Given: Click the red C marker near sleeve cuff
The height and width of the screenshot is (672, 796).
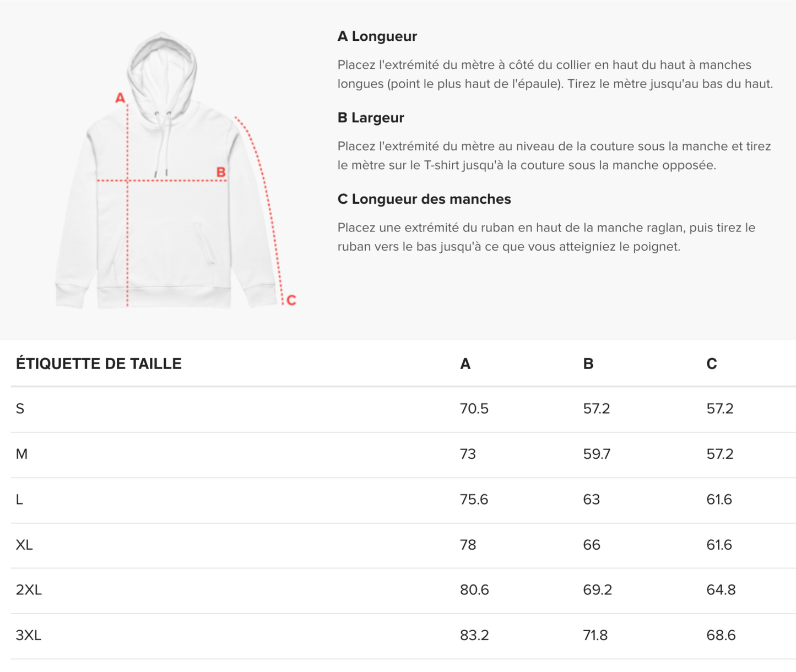Looking at the screenshot, I should [291, 300].
